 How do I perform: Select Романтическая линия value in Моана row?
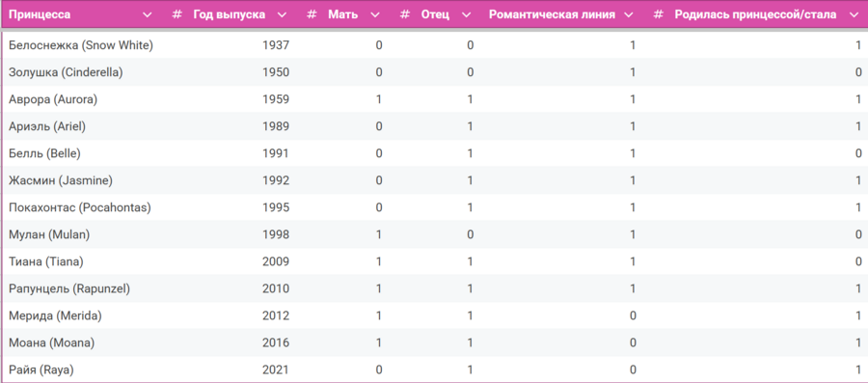(633, 343)
